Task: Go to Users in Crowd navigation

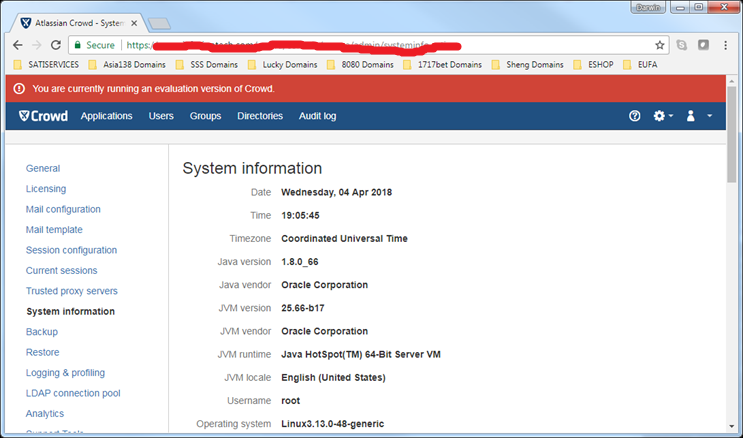Action: point(161,116)
